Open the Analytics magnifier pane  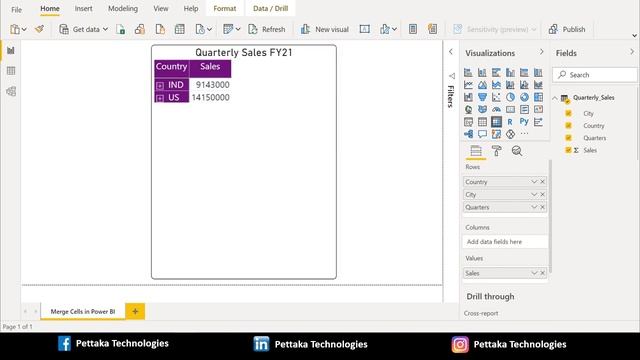517,151
